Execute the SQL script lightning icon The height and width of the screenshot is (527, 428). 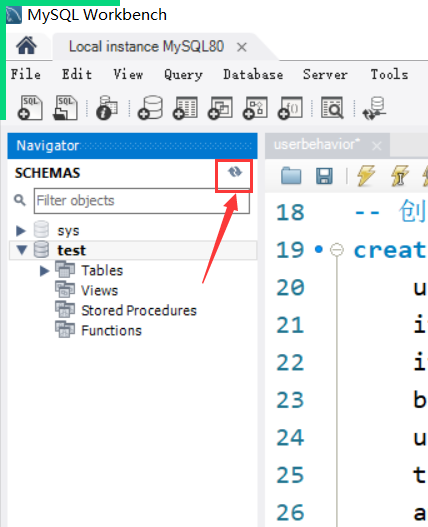pos(366,175)
